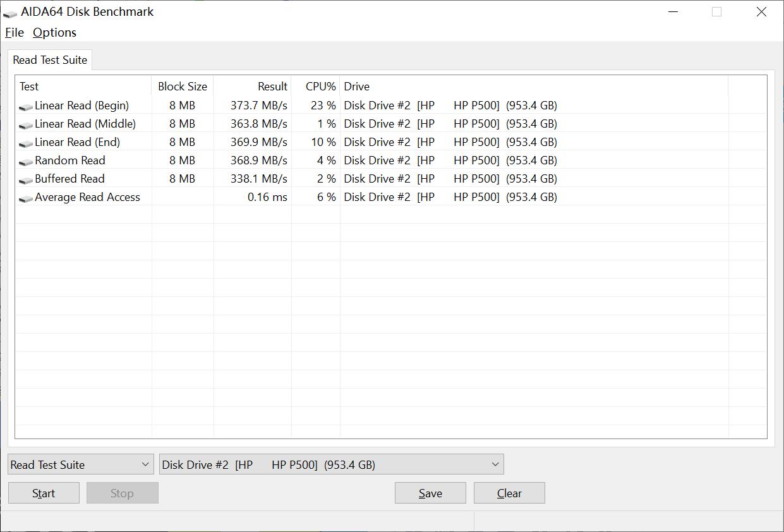
Task: Click the drive icon beside Buffered Read
Action: point(26,180)
